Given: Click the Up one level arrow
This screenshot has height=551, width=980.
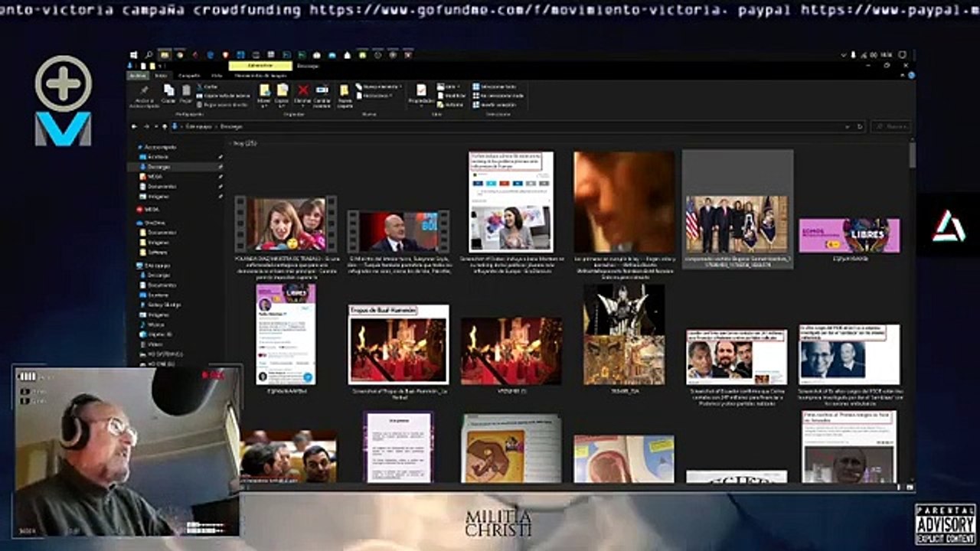Looking at the screenshot, I should pyautogui.click(x=165, y=126).
